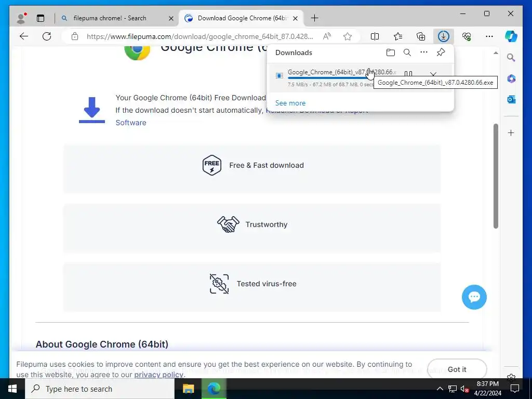
Task: Open the network tray icon
Action: click(453, 389)
